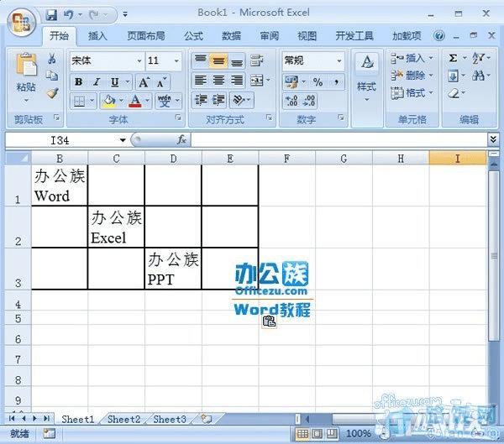Apply accounting number format

point(291,82)
